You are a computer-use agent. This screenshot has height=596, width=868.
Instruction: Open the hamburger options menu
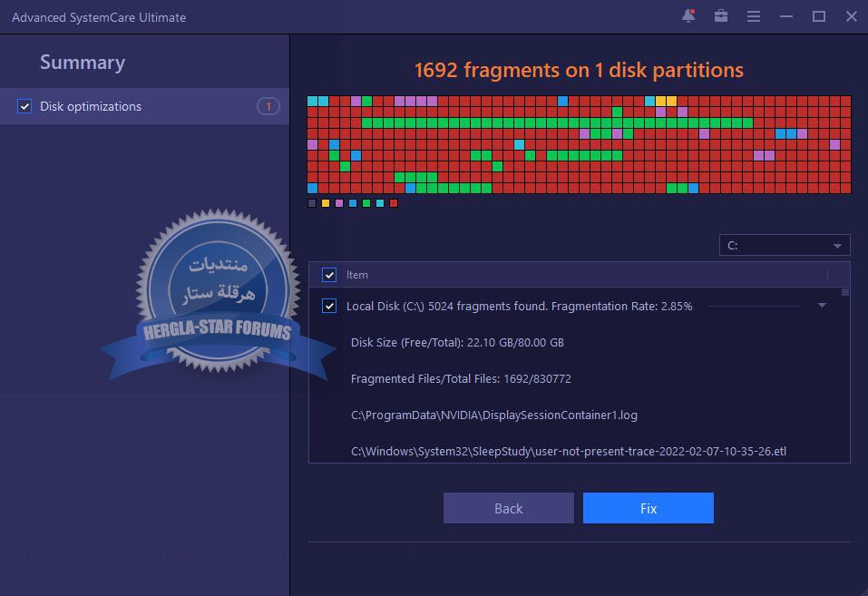pyautogui.click(x=754, y=16)
